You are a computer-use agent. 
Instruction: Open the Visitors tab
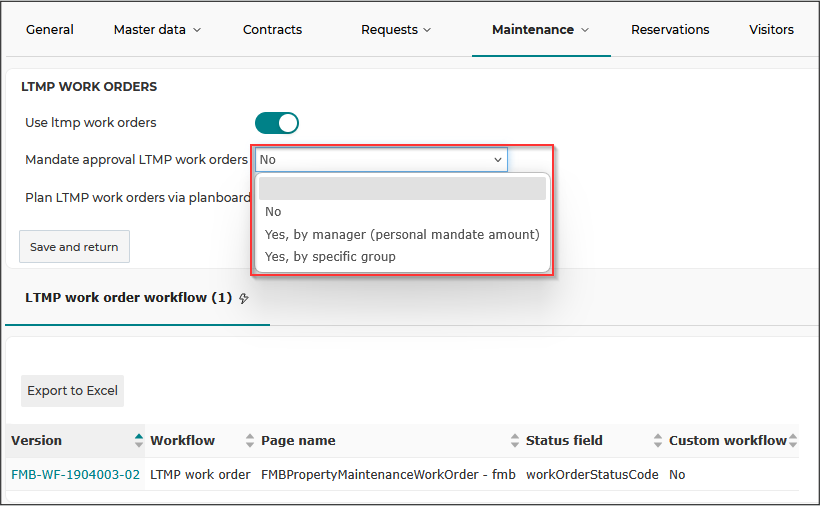[x=771, y=30]
